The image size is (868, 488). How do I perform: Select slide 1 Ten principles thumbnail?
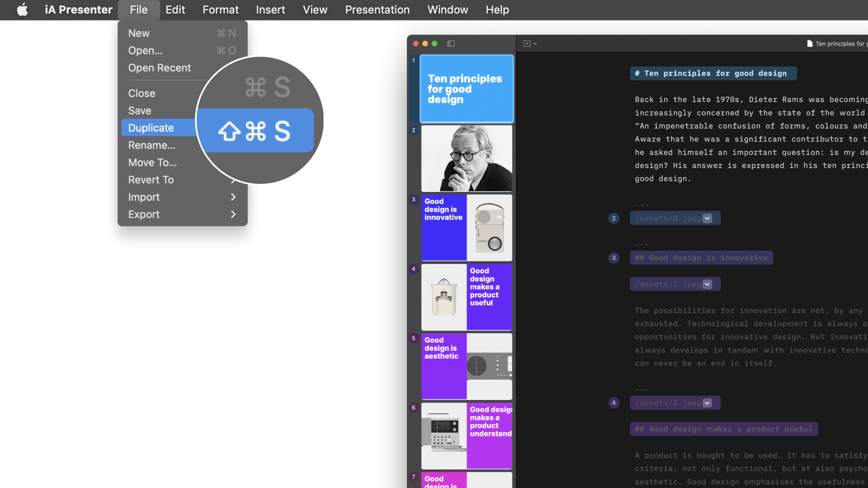pyautogui.click(x=467, y=89)
